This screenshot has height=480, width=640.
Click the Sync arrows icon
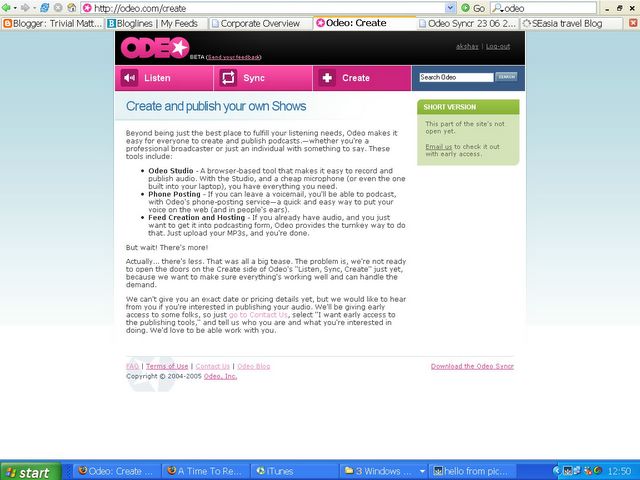tap(229, 77)
